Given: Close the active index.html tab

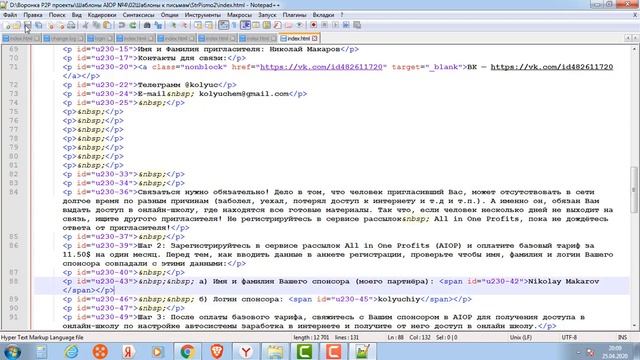Looking at the screenshot, I should (315, 38).
